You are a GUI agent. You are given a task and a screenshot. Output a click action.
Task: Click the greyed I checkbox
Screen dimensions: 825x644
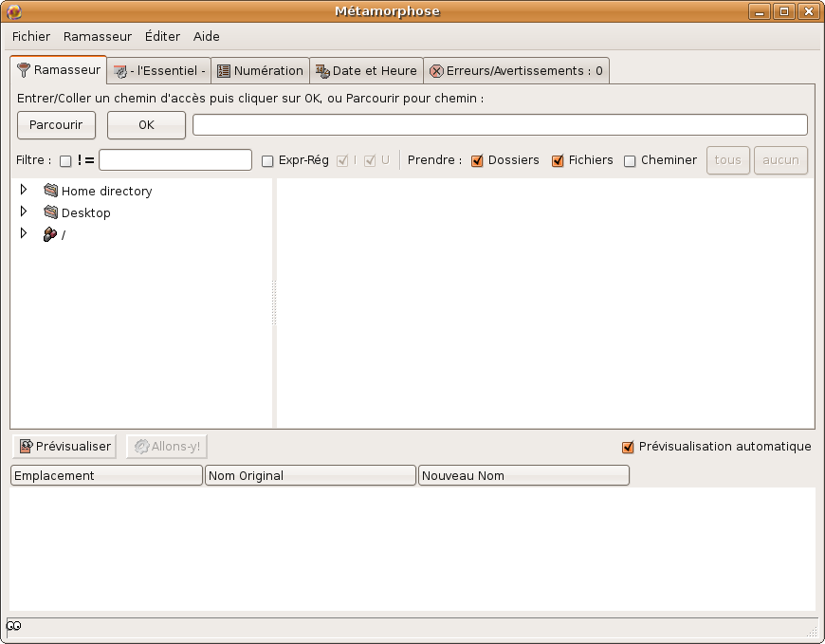click(x=342, y=161)
